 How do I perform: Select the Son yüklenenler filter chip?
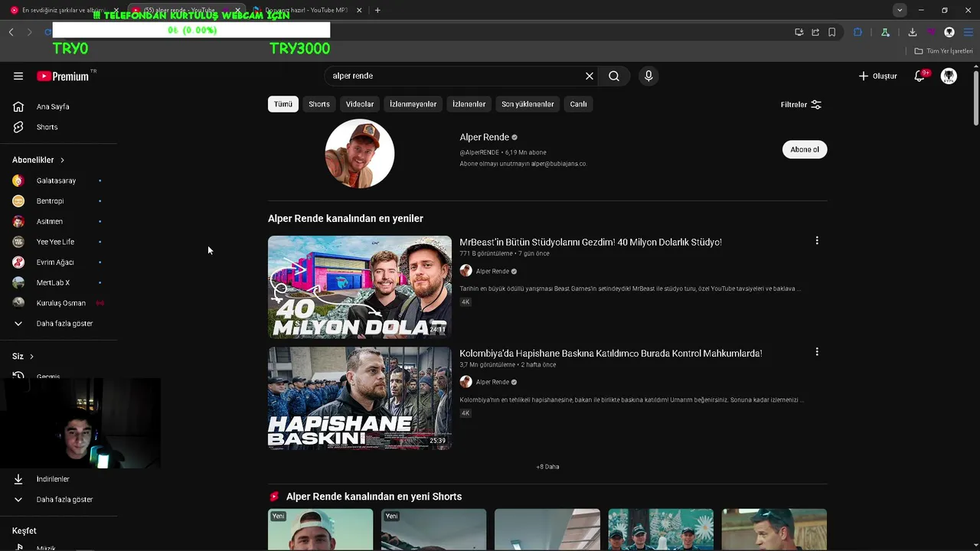tap(528, 104)
